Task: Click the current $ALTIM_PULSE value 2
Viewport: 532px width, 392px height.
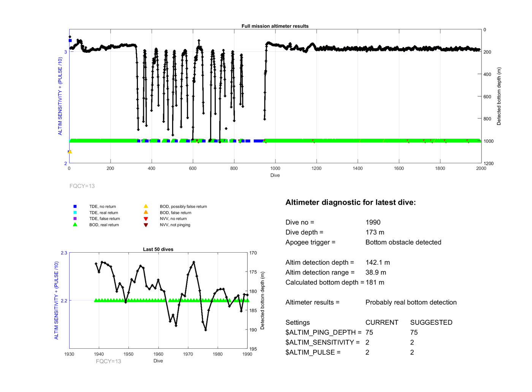Action: 367,352
